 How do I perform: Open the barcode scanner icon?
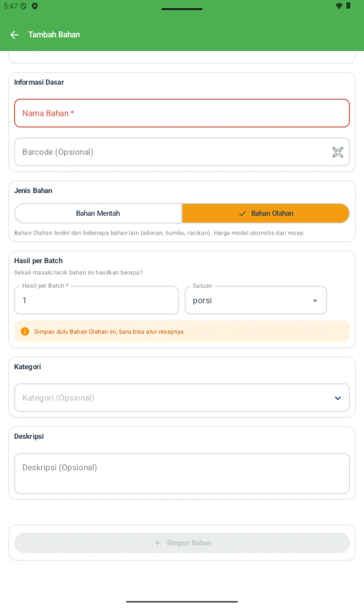tap(338, 152)
